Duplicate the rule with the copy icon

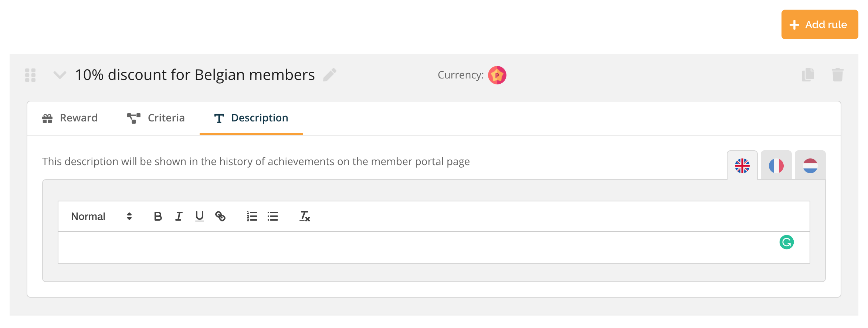(808, 75)
